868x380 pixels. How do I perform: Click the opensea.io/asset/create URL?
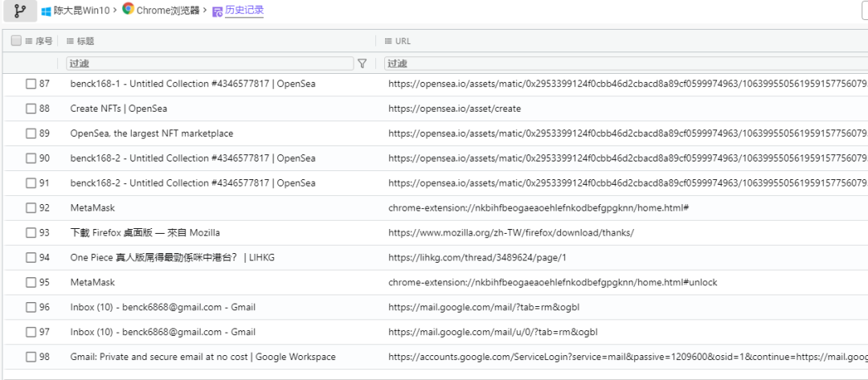tap(454, 108)
